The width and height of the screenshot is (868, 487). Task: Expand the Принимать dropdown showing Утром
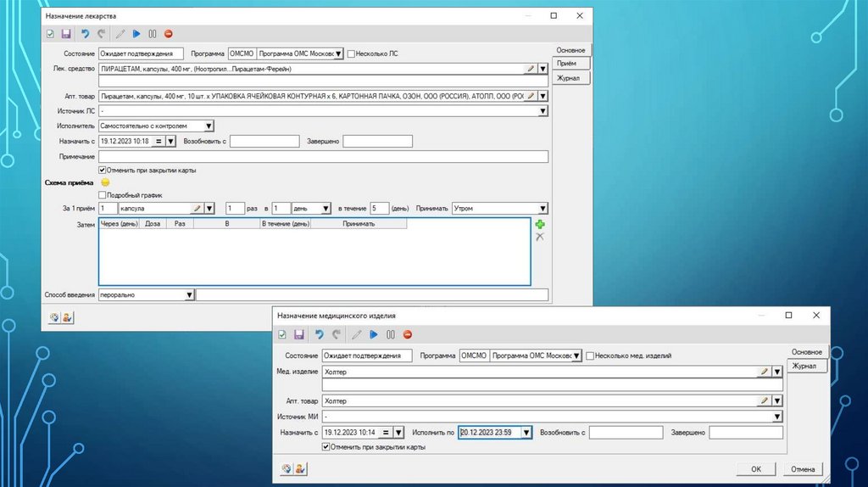(542, 208)
